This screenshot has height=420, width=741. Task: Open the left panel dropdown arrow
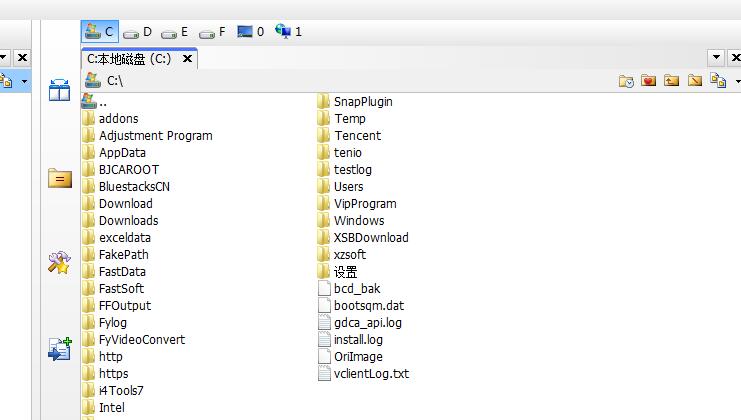click(x=3, y=58)
